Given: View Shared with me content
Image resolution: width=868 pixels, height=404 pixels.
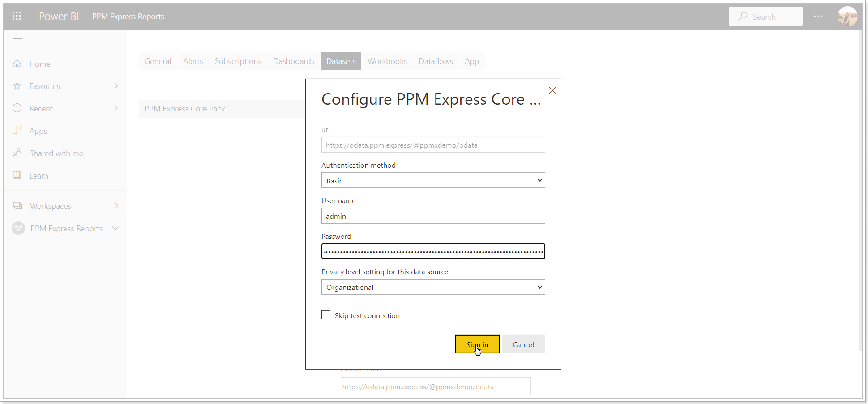Looking at the screenshot, I should click(17, 153).
